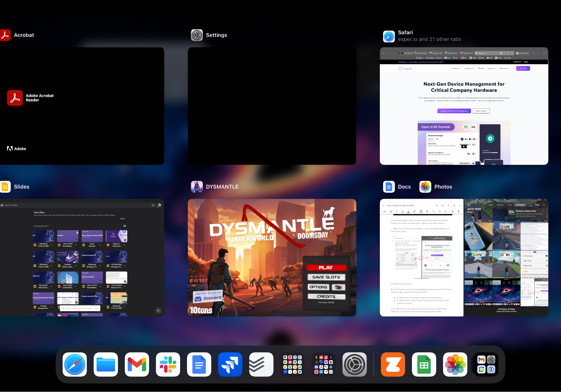Open the Settings gear in dock
Screen dimensions: 561x392
[354, 364]
